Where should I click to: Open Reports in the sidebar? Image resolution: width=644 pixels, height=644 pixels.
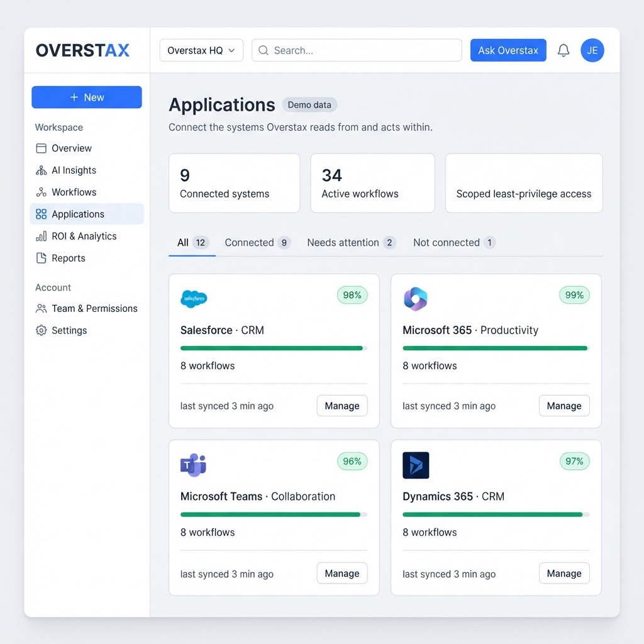[87, 258]
